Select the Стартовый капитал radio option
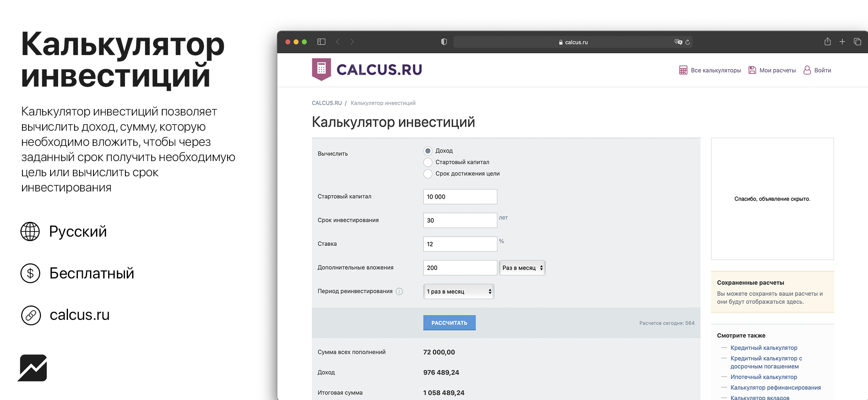 [x=428, y=162]
